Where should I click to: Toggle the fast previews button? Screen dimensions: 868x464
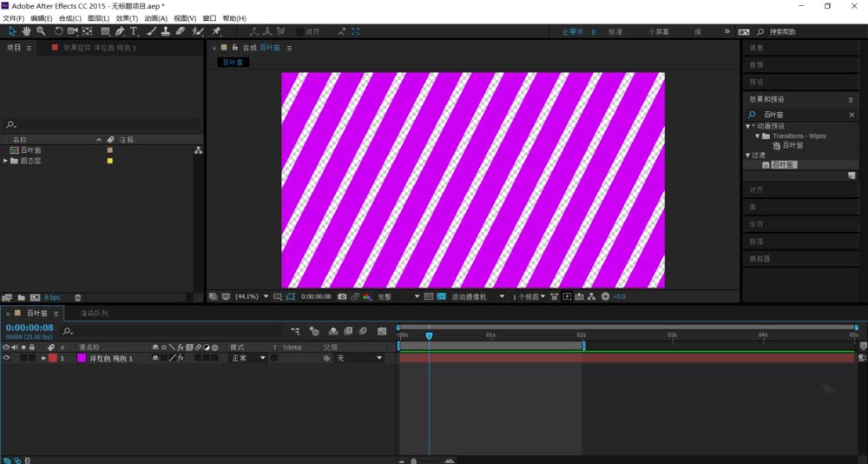tap(567, 296)
